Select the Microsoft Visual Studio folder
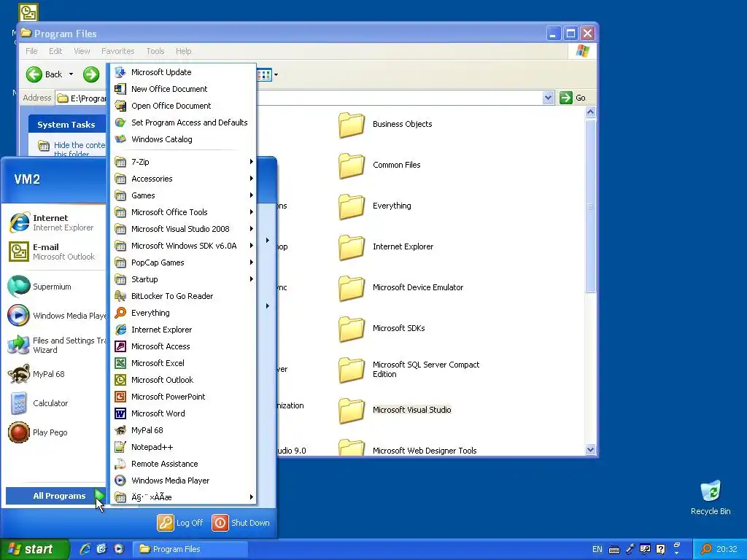 tap(395, 410)
